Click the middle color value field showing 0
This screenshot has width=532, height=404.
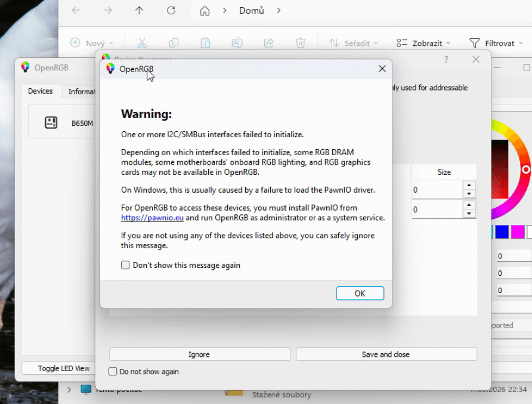[514, 273]
